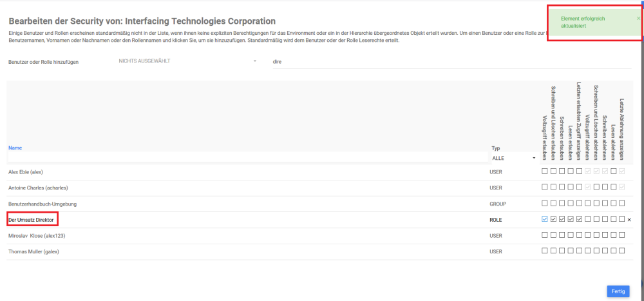644x301 pixels.
Task: Uncheck Lesen erlauben for Der Umsatz Direktor
Action: pos(571,219)
